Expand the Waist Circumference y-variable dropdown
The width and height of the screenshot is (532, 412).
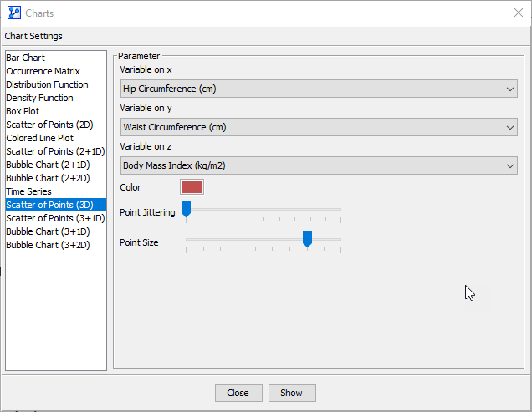(318, 127)
